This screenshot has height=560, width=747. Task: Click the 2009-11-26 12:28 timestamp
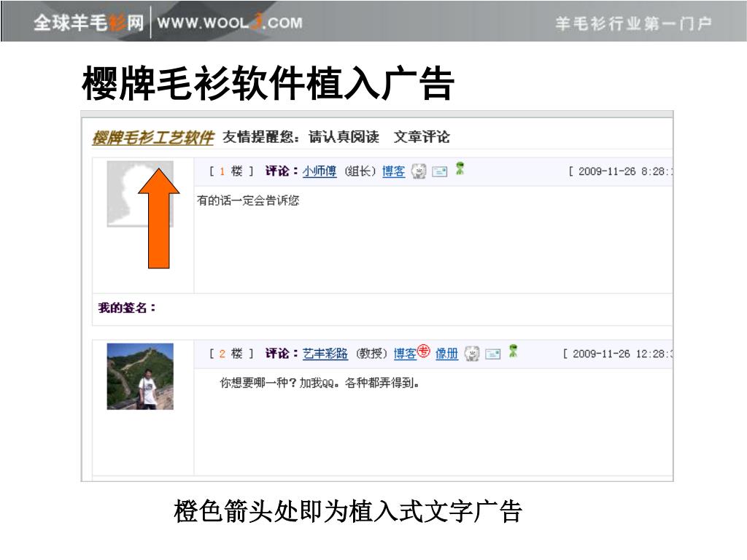coord(618,354)
